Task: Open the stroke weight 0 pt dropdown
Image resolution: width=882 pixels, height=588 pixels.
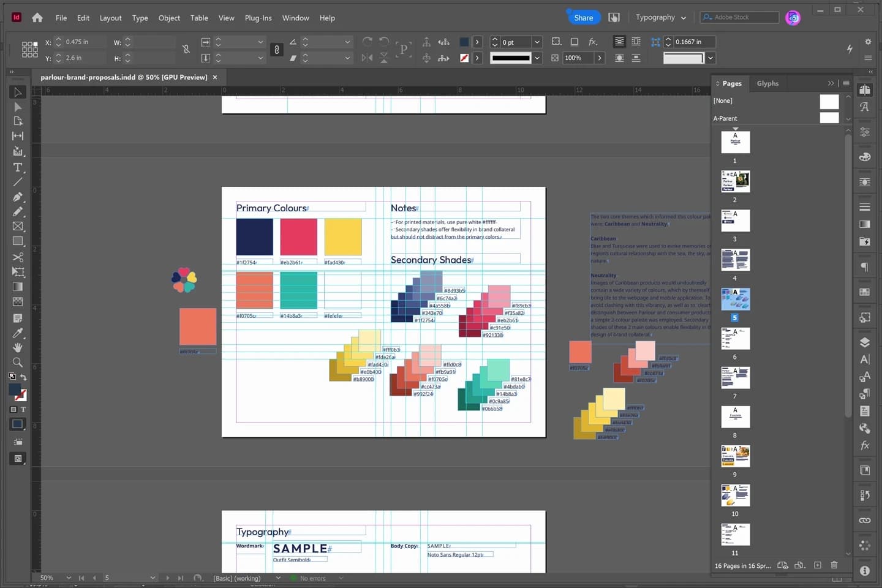Action: (x=537, y=42)
